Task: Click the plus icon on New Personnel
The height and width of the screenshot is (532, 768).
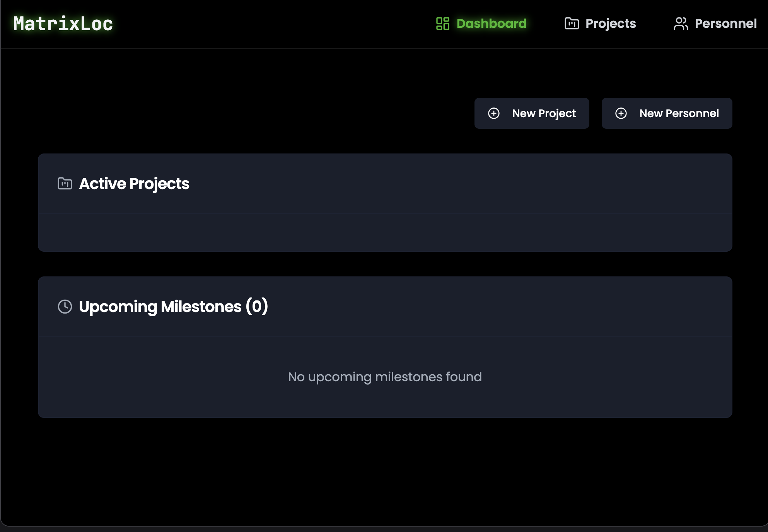Action: [x=621, y=113]
